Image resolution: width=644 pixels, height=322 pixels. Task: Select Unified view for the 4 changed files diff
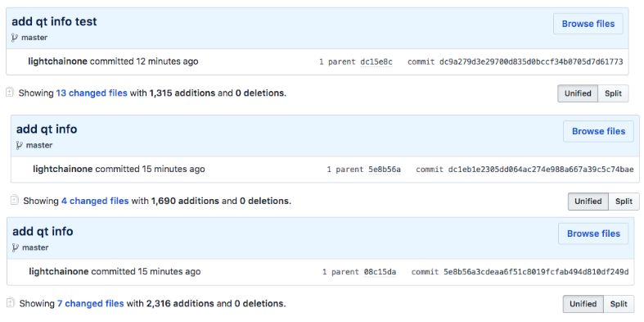588,201
